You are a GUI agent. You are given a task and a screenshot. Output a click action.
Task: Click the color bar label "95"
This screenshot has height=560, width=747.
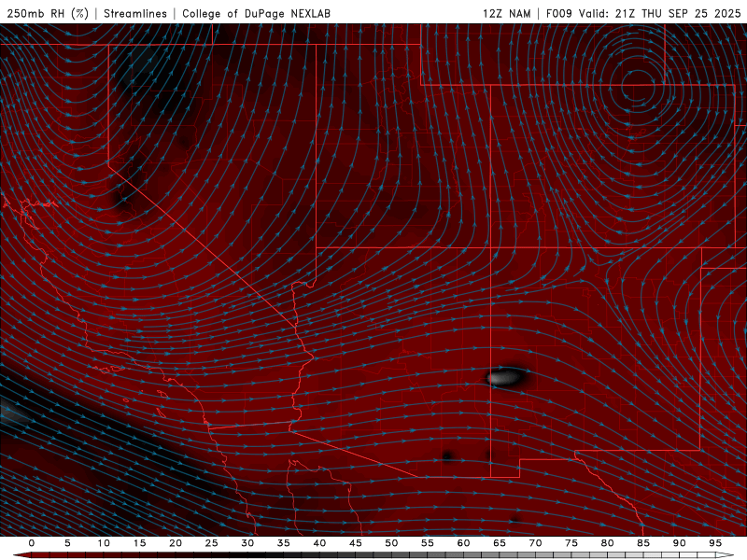[715, 543]
